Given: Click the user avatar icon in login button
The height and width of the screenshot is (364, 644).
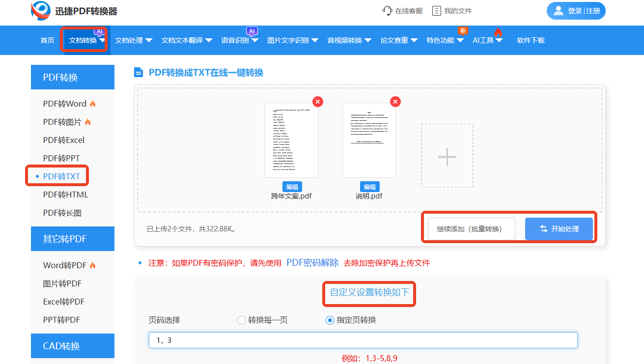Looking at the screenshot, I should click(558, 11).
